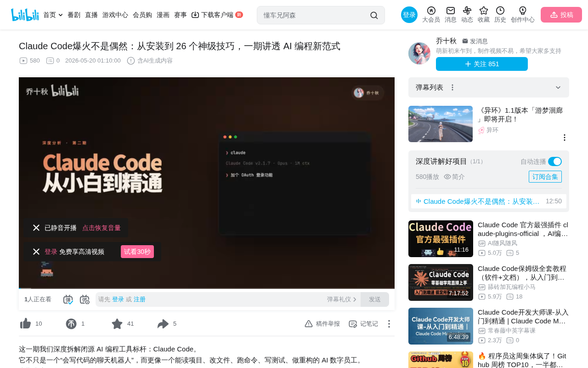The height and width of the screenshot is (368, 588).
Task: Open the bilibili logo homepage
Action: click(25, 15)
